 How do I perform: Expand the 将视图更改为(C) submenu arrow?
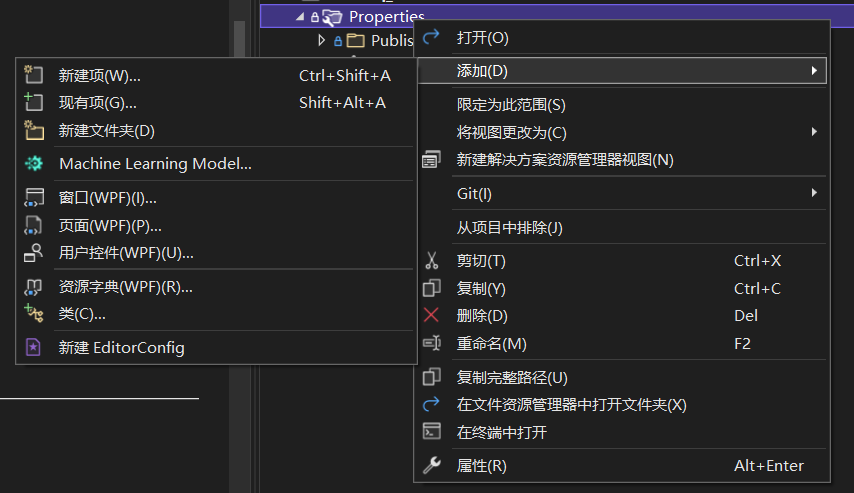pyautogui.click(x=814, y=131)
